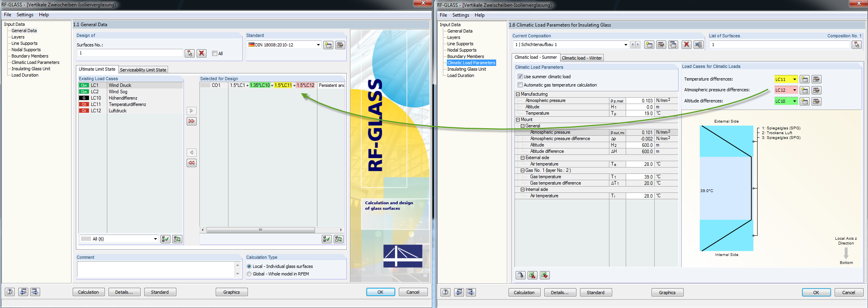The width and height of the screenshot is (868, 308).
Task: Click the edit composition icon beside Schichtenaufbau 1
Action: click(x=661, y=44)
